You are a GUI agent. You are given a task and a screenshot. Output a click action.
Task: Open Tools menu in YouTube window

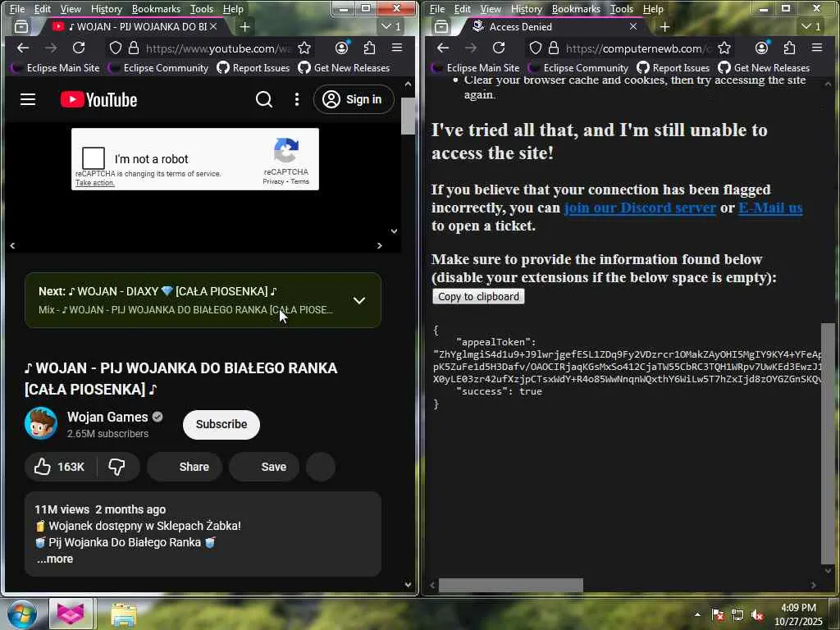[x=202, y=8]
